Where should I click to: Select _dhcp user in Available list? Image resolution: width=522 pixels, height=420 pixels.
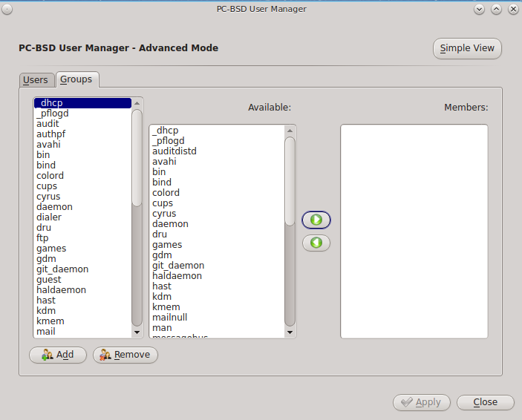point(217,131)
